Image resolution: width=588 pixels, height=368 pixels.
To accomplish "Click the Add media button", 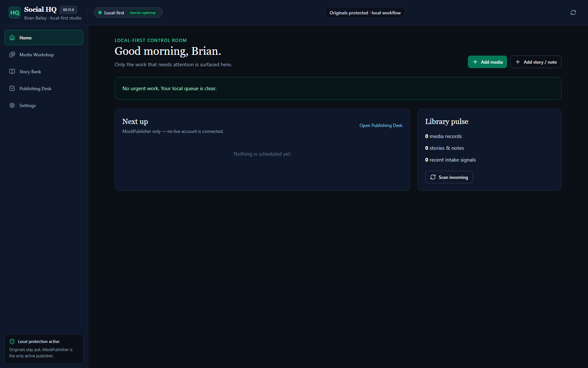I will pyautogui.click(x=487, y=62).
